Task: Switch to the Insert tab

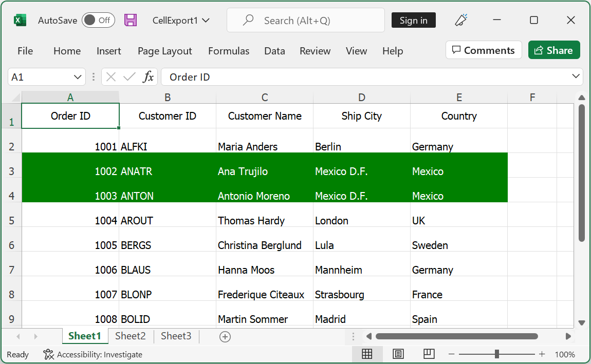Action: pyautogui.click(x=108, y=51)
